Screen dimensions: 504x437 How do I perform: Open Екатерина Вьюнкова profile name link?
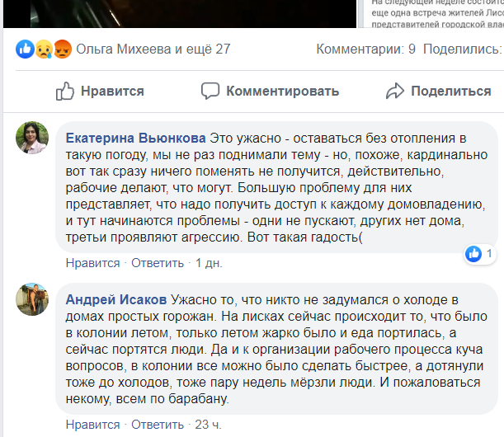pos(135,139)
